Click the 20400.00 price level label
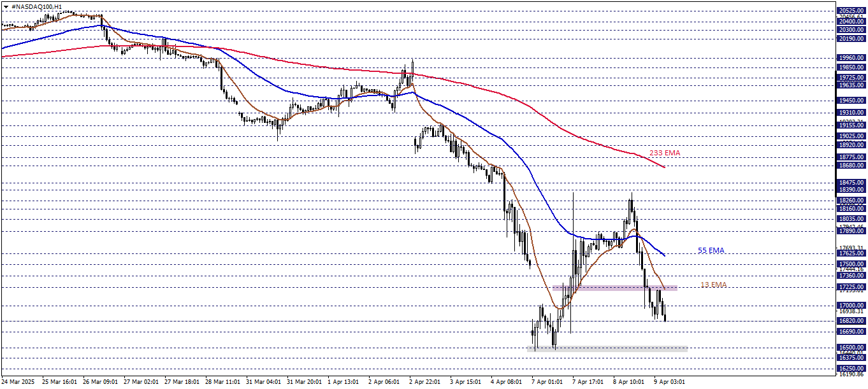 (852, 21)
